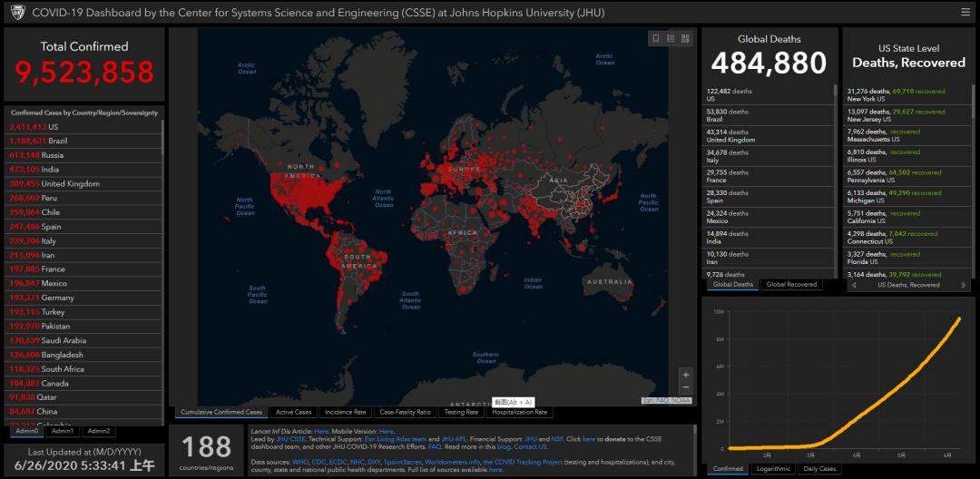Select Spain row in Global Deaths list
The image size is (980, 479).
pos(769,197)
